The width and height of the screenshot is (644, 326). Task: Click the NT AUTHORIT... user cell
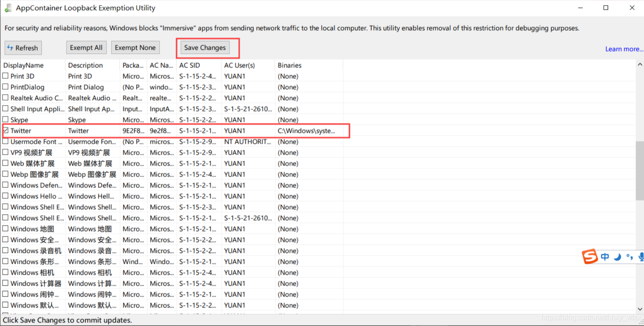248,141
